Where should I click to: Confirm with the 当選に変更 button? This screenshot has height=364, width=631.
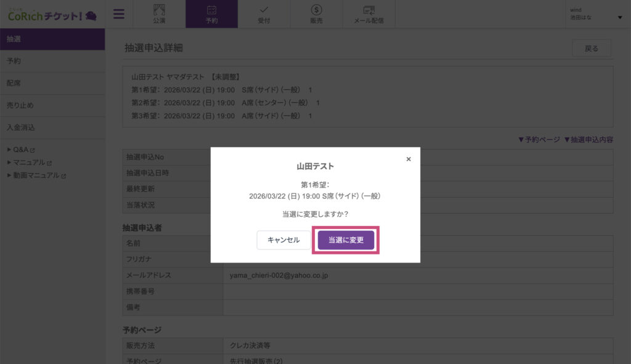click(346, 240)
